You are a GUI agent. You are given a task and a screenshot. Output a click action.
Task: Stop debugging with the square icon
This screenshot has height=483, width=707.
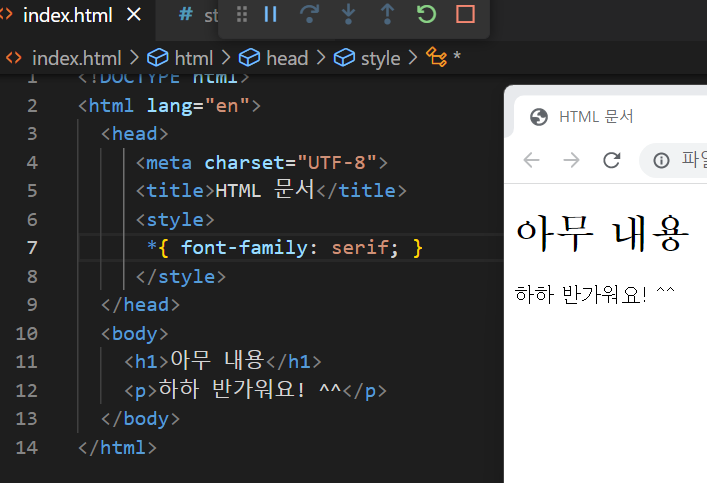click(465, 14)
